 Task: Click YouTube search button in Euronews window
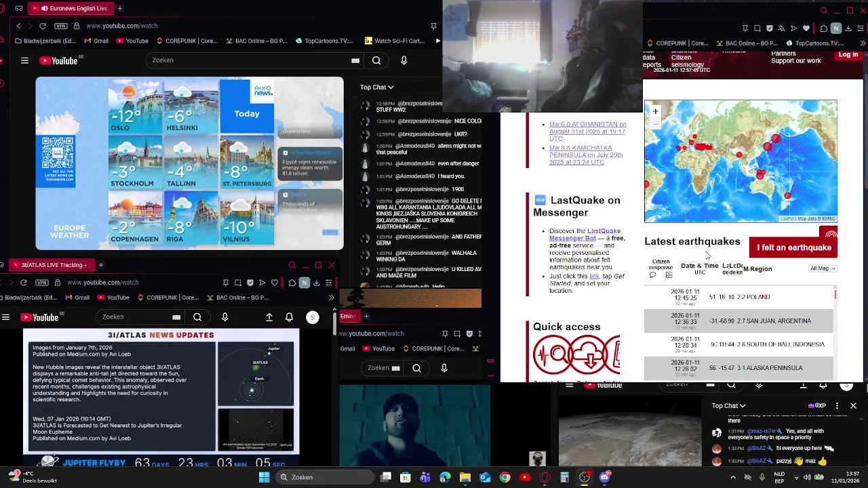pos(376,60)
